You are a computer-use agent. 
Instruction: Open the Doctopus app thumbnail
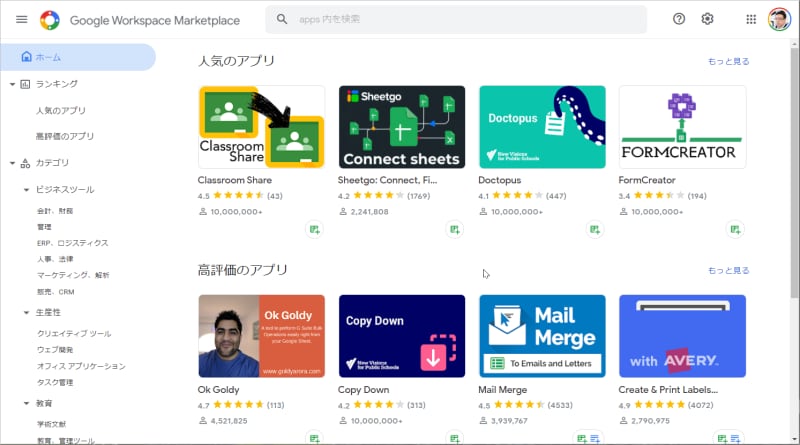542,127
